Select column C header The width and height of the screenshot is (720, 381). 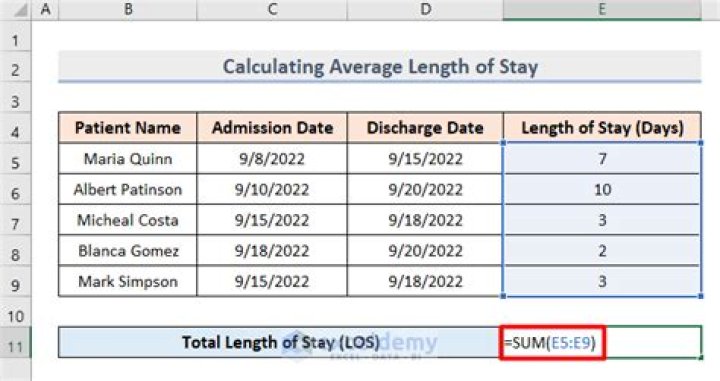tap(272, 10)
